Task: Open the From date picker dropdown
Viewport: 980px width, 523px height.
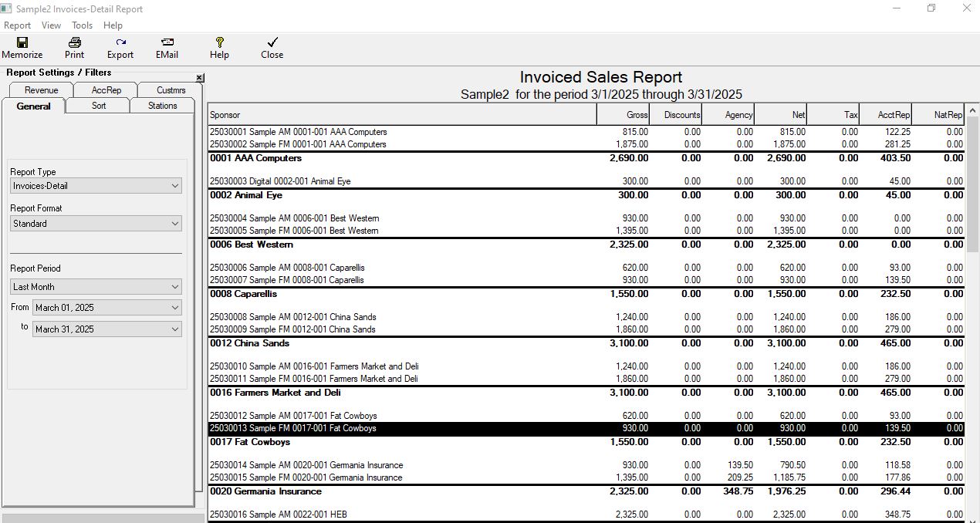Action: point(175,308)
